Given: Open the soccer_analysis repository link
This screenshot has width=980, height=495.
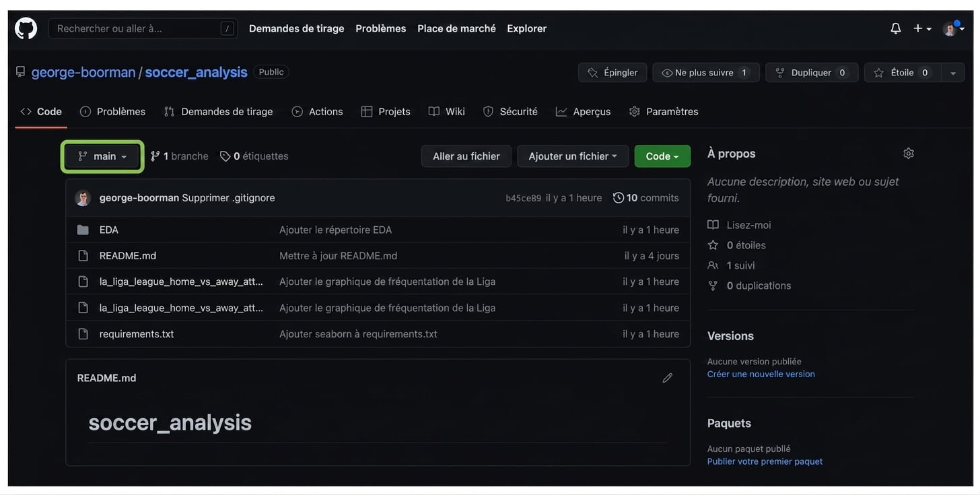Looking at the screenshot, I should (x=197, y=72).
